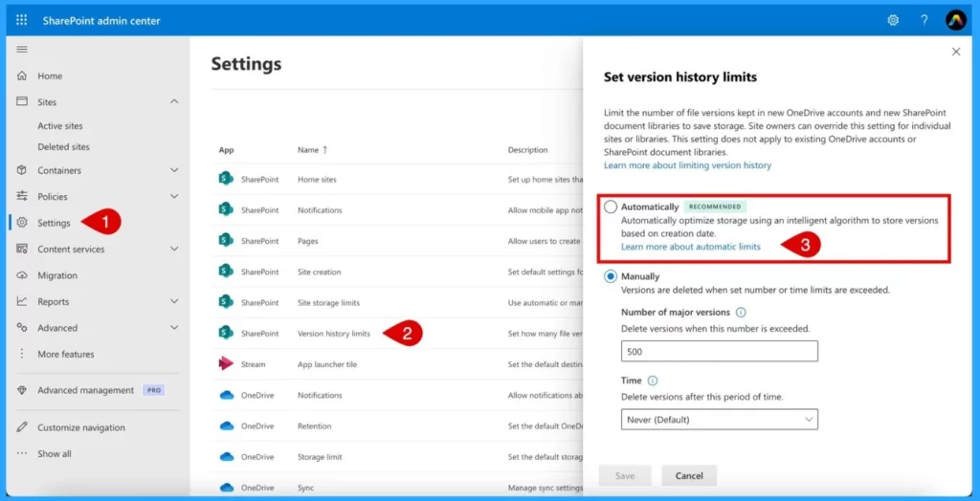Click the Show all ellipsis icon

click(22, 453)
